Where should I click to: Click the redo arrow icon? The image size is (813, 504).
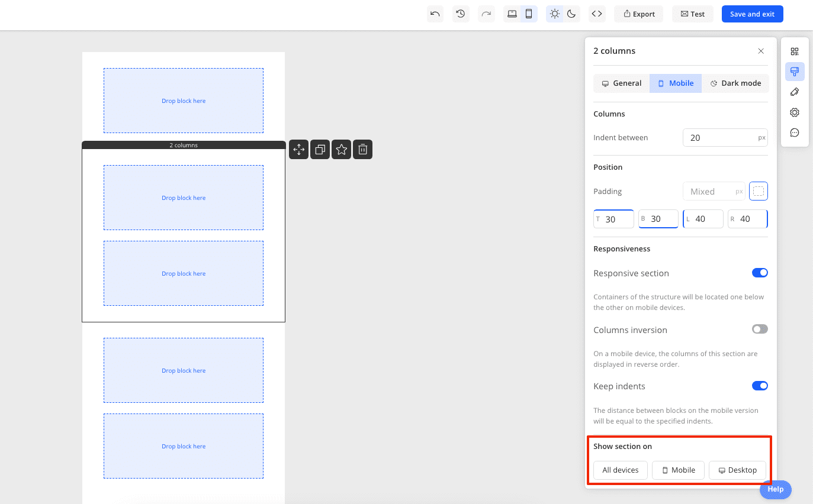486,14
